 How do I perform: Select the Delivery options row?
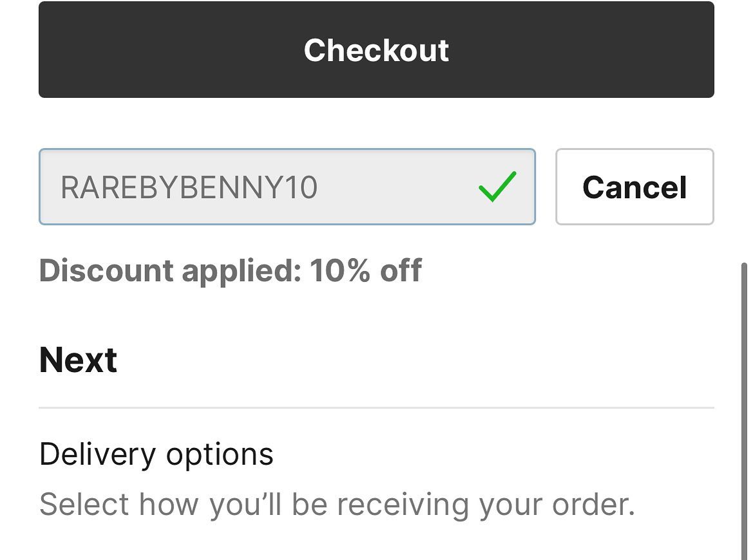tap(376, 479)
